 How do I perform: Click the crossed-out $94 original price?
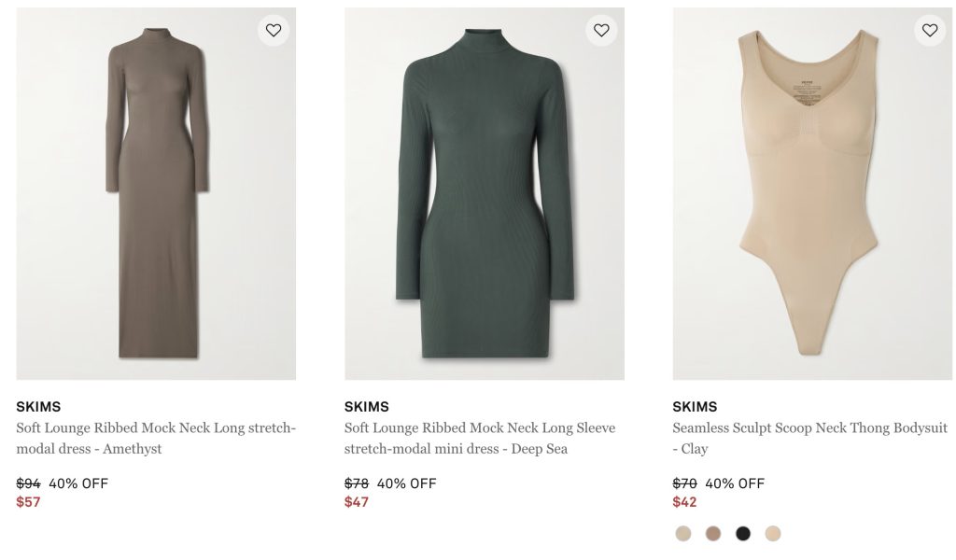click(29, 483)
